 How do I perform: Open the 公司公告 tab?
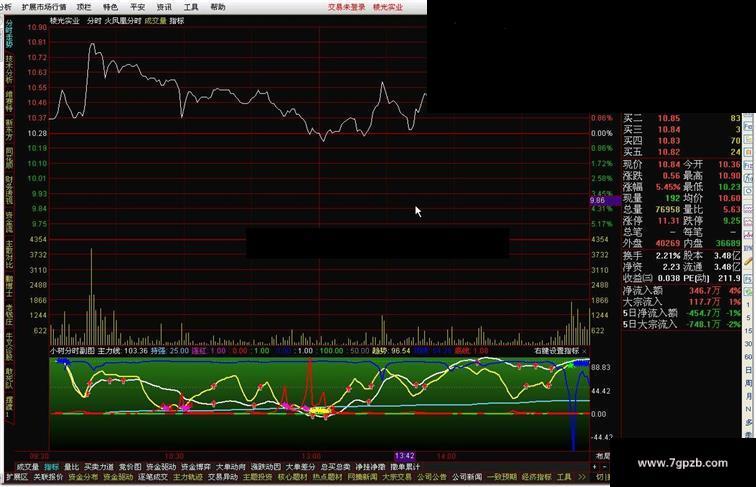click(x=432, y=477)
